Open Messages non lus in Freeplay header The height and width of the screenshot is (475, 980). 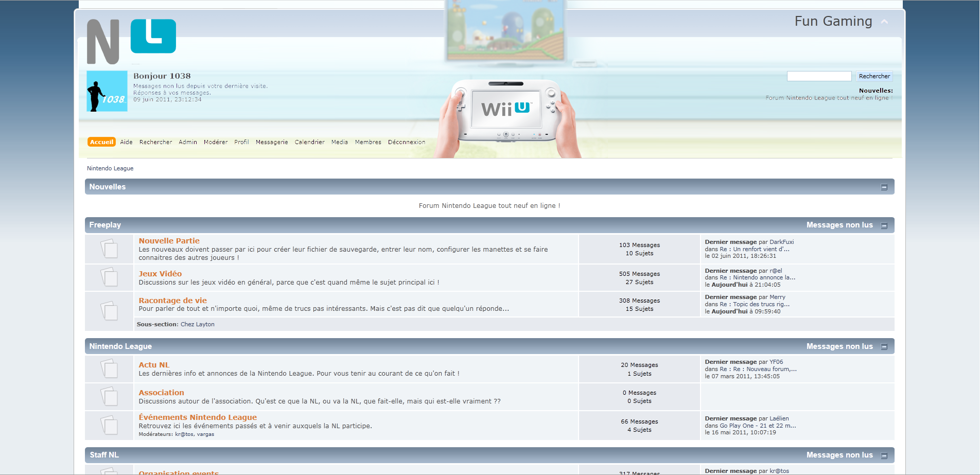(839, 225)
